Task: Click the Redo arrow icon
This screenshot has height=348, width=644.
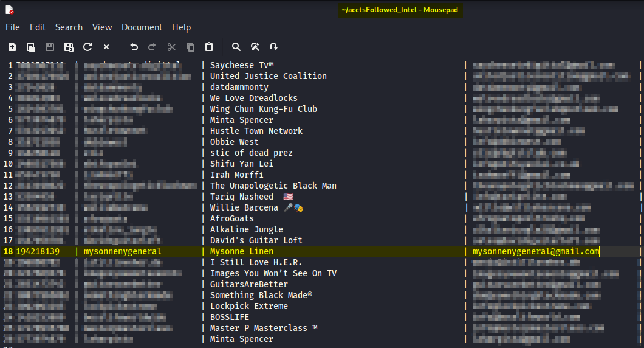Action: pyautogui.click(x=152, y=47)
